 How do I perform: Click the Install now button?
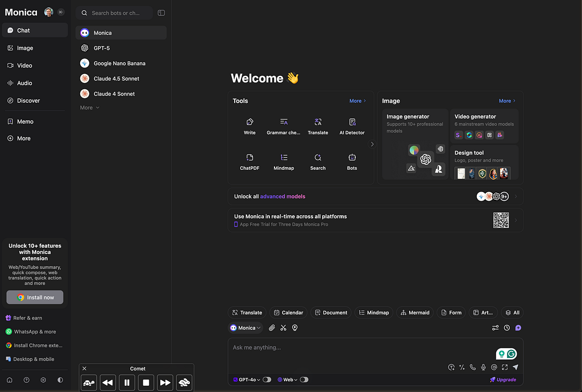pos(35,298)
